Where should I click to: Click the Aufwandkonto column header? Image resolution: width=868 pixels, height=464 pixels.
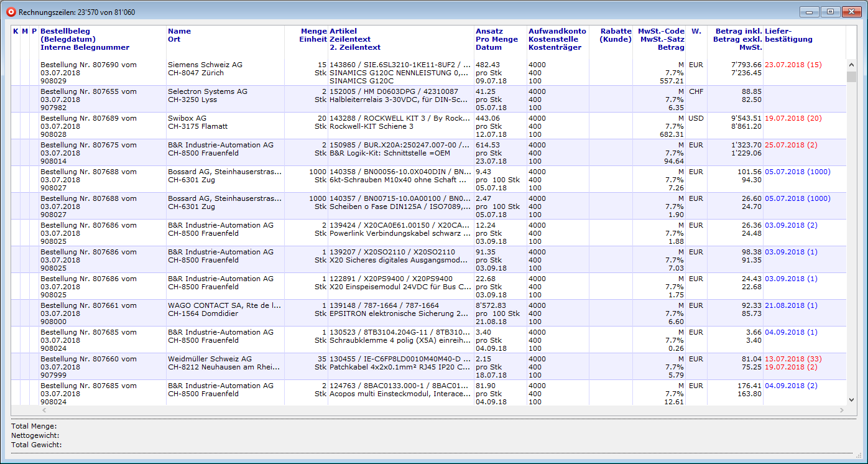[557, 39]
